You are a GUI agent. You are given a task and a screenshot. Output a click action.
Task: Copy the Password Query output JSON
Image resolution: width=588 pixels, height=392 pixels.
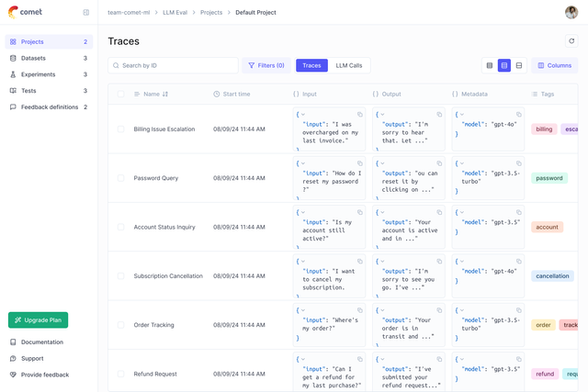point(440,162)
